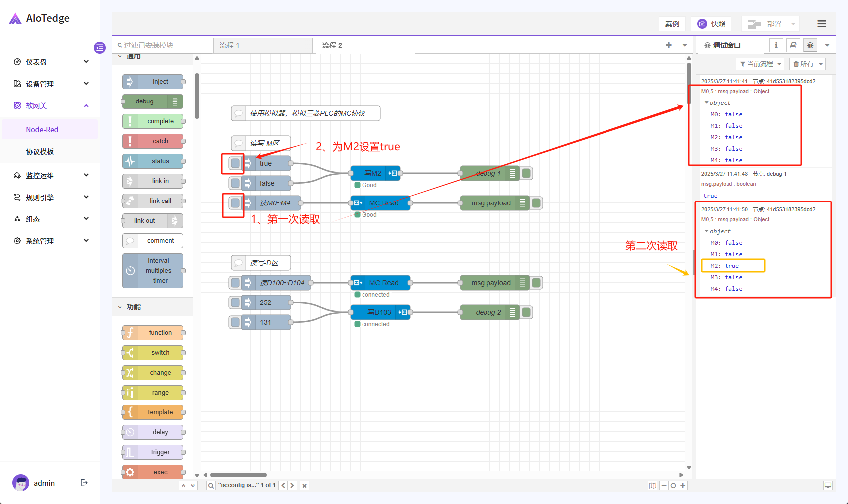Click the hamburger menu icon at top right
Image resolution: width=848 pixels, height=504 pixels.
pyautogui.click(x=821, y=24)
